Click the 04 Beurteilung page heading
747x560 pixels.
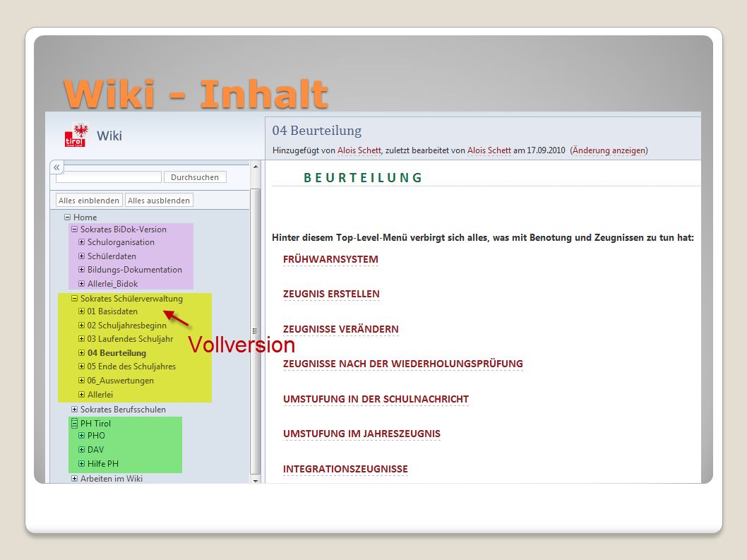(x=317, y=130)
